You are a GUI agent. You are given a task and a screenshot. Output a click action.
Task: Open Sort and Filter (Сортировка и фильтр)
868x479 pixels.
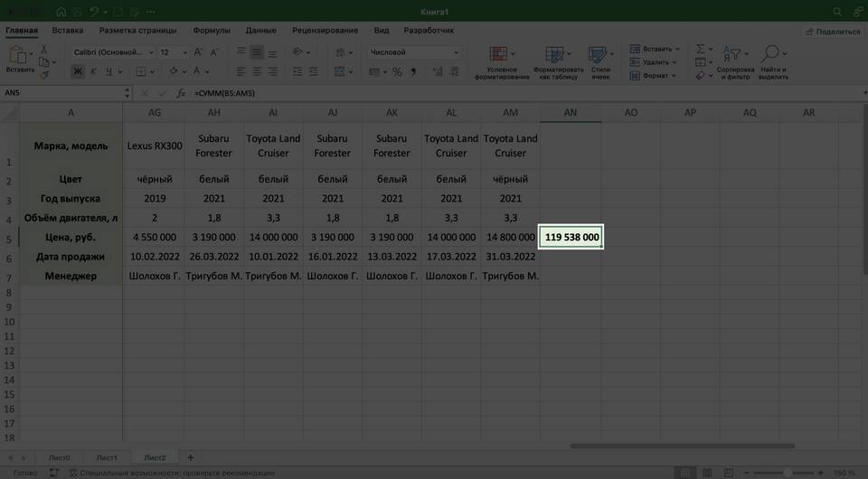click(x=734, y=61)
